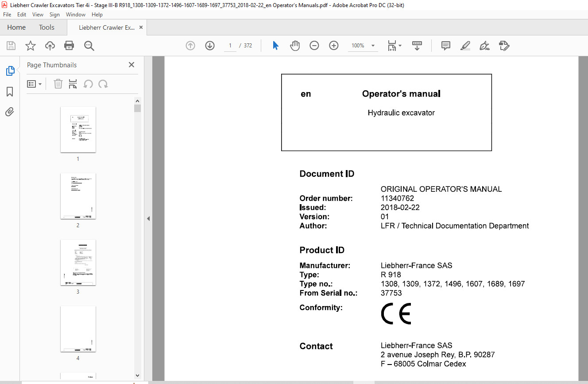The image size is (588, 384).
Task: Close the Page Thumbnails panel
Action: (x=132, y=65)
